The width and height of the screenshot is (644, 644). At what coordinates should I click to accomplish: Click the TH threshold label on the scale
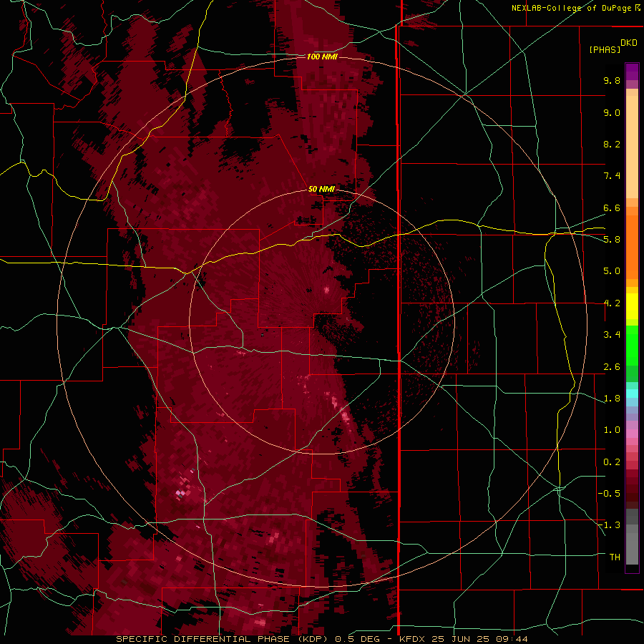click(x=615, y=557)
